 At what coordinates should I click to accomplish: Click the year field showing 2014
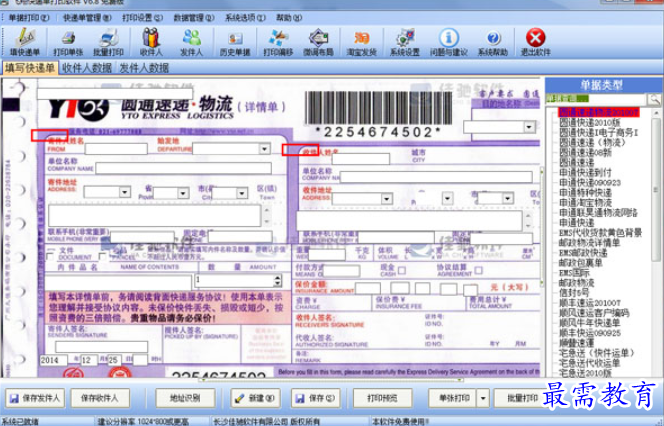53,360
